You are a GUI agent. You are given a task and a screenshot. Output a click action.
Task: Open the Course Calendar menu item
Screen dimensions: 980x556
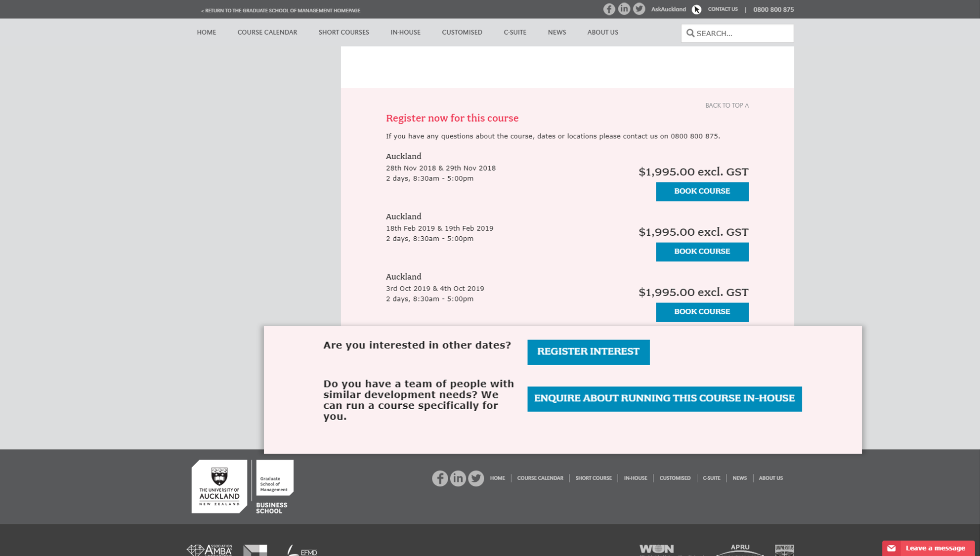pos(267,32)
